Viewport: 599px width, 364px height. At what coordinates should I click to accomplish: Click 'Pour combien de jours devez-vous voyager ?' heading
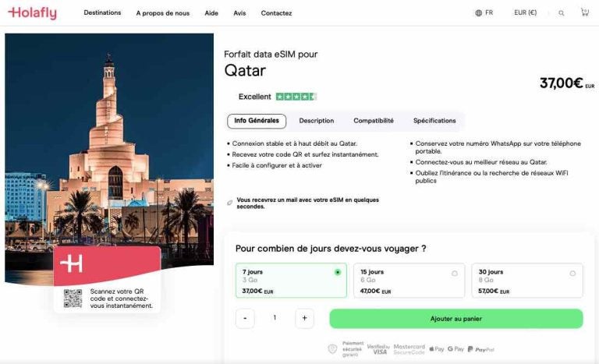tap(331, 249)
